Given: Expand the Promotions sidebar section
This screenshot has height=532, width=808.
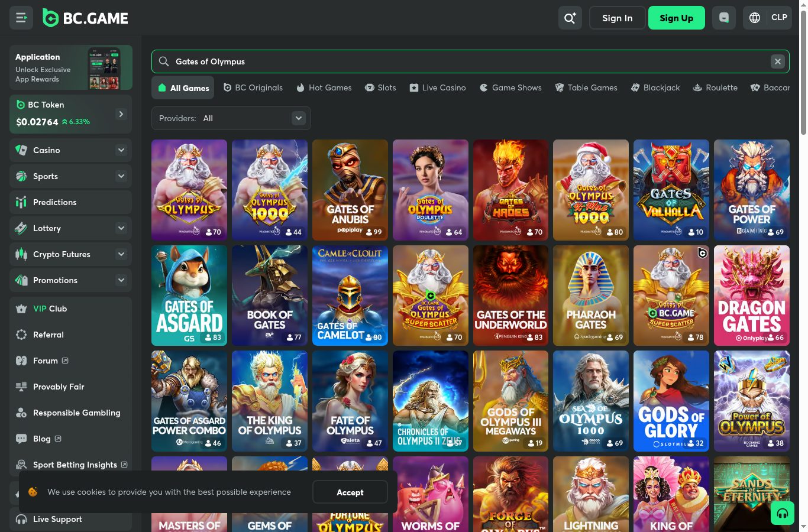Looking at the screenshot, I should (x=121, y=280).
